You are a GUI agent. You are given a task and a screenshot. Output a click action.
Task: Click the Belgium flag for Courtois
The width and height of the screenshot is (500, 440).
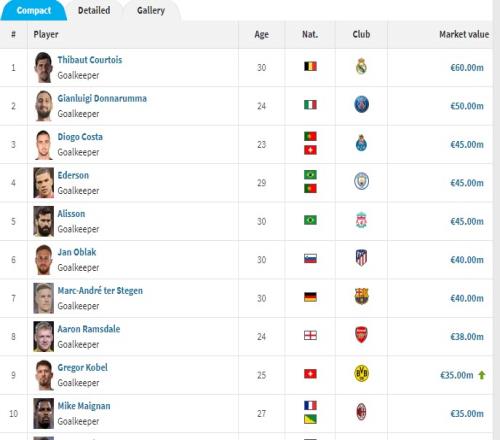[x=310, y=66]
